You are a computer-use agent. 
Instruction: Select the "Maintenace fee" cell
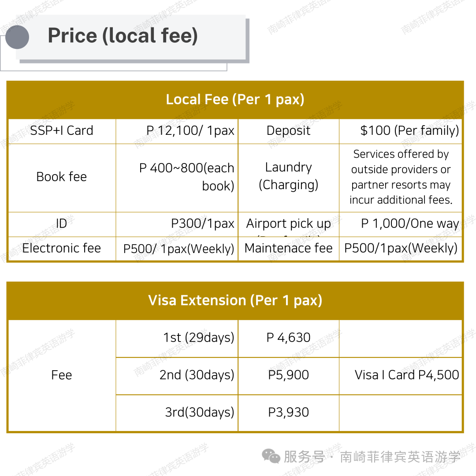point(288,249)
